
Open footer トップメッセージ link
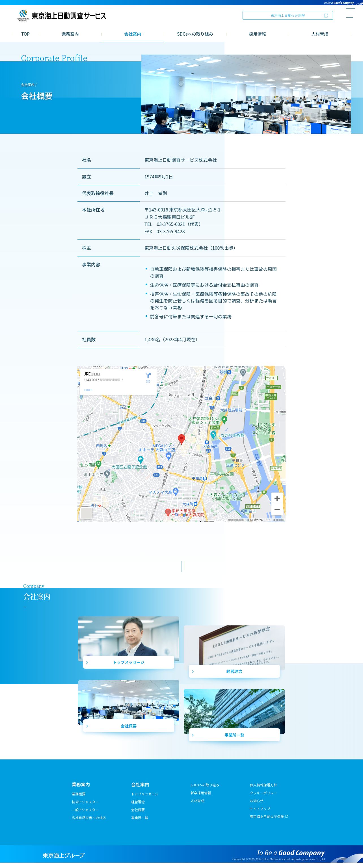tap(144, 794)
